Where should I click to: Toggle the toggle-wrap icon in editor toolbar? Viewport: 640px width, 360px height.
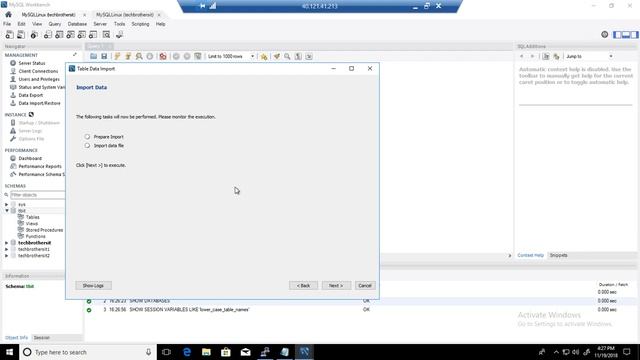(x=309, y=56)
